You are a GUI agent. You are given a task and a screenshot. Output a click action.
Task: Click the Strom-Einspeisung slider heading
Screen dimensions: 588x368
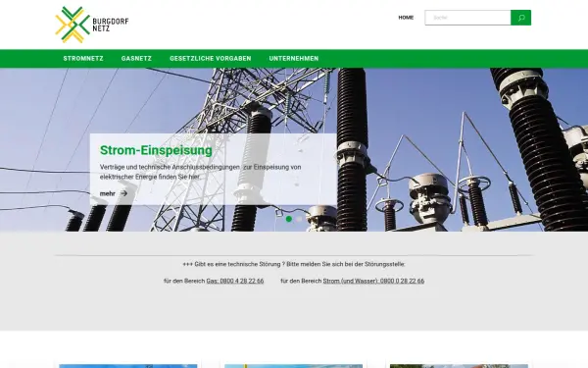(x=156, y=150)
